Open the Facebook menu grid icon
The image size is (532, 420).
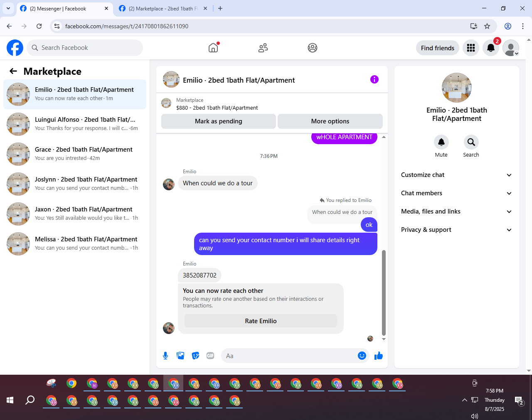pyautogui.click(x=471, y=48)
